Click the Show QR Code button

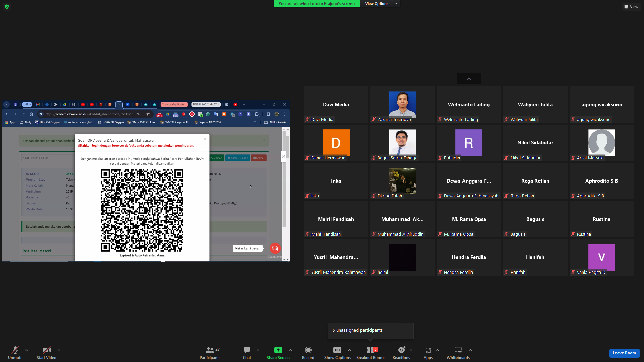[x=237, y=158]
